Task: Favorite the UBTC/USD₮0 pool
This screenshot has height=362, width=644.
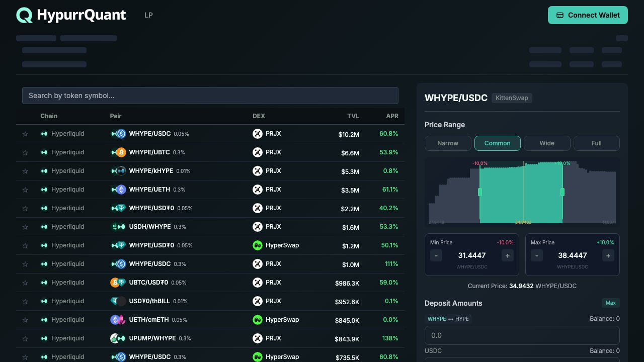Action: 25,283
